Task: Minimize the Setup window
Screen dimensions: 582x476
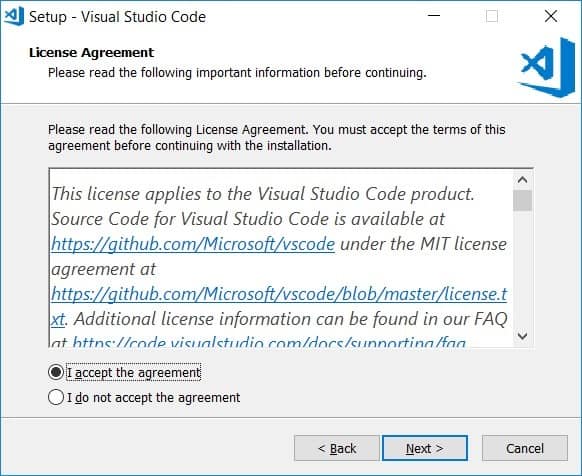Action: [434, 16]
